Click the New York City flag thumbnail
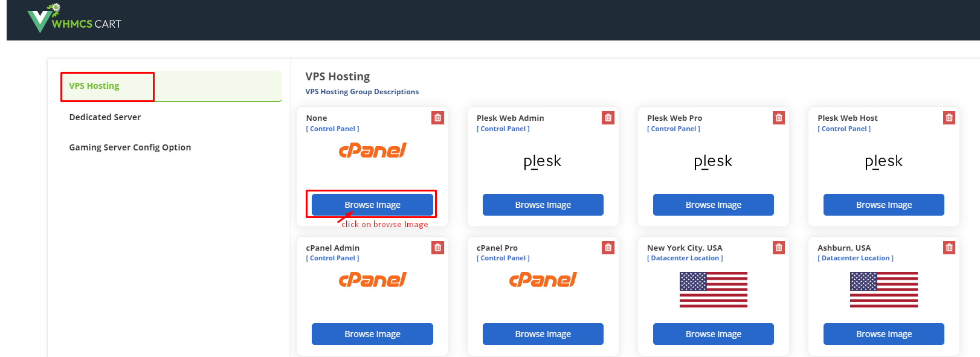980x357 pixels. [x=713, y=289]
